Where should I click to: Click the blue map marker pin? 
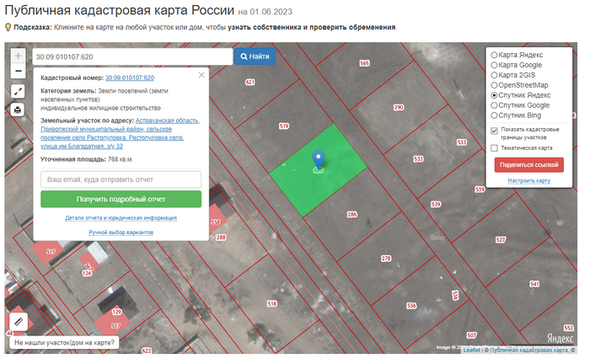[x=319, y=160]
